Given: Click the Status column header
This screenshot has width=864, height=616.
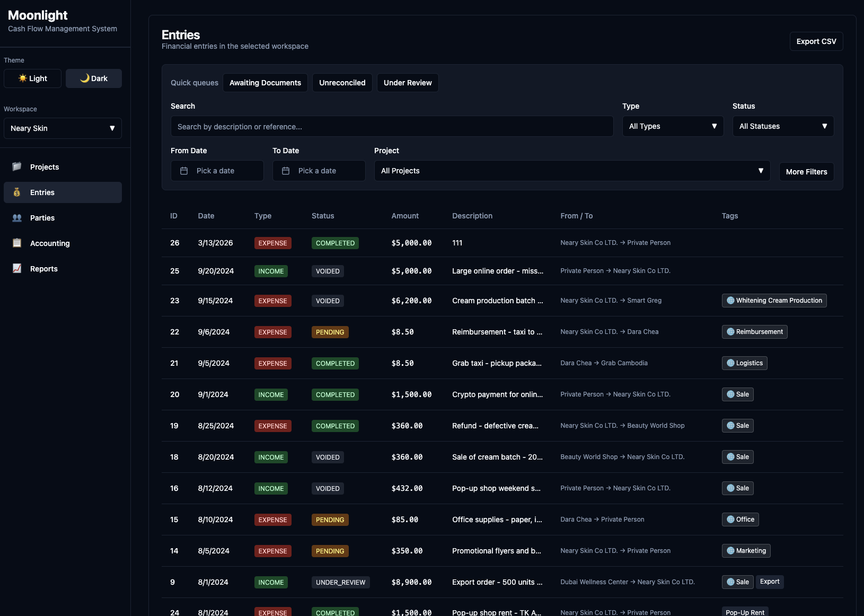Looking at the screenshot, I should click(x=323, y=216).
